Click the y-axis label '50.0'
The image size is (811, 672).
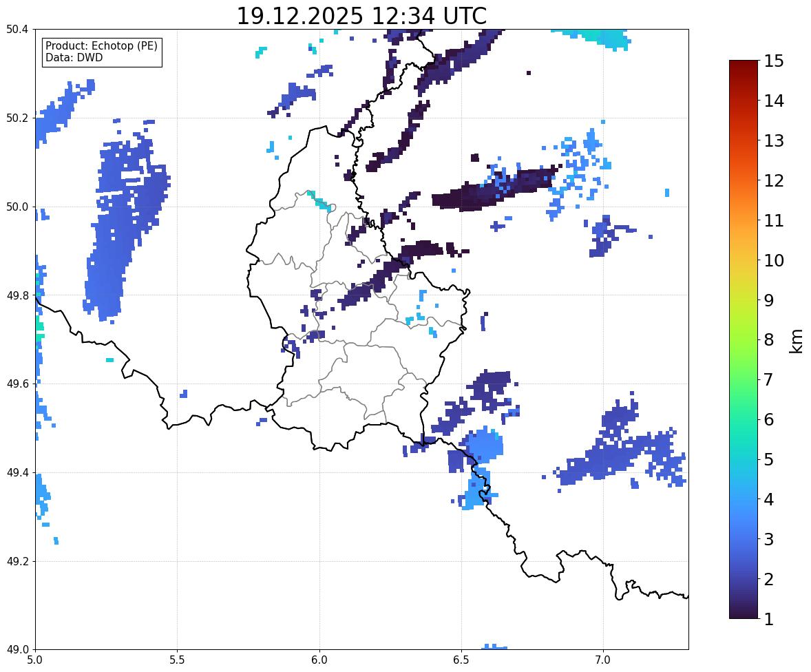pos(17,207)
